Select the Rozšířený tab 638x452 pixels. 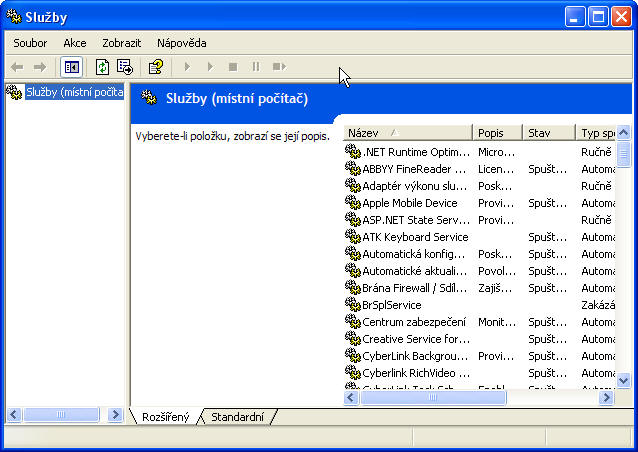(165, 417)
